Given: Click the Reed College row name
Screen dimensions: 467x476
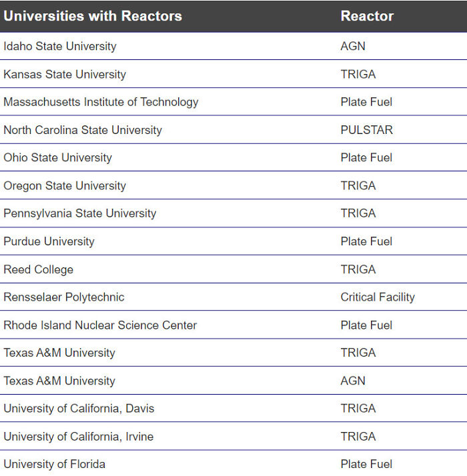Looking at the screenshot, I should click(38, 269).
